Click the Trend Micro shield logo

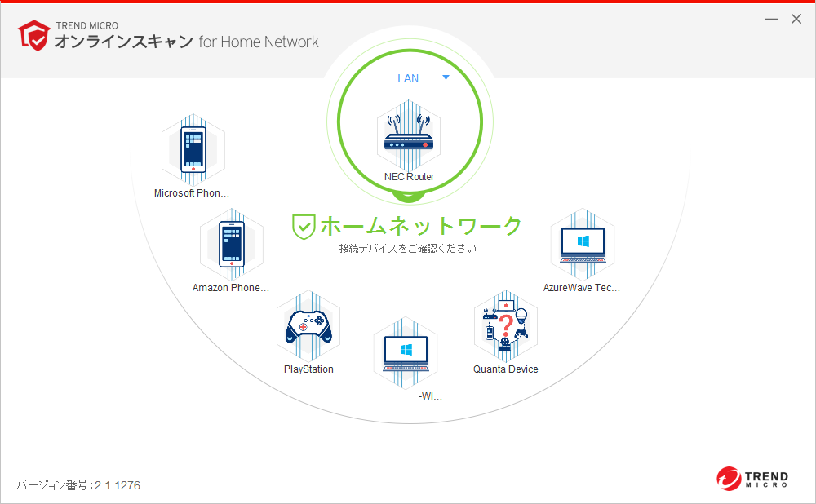tap(33, 35)
